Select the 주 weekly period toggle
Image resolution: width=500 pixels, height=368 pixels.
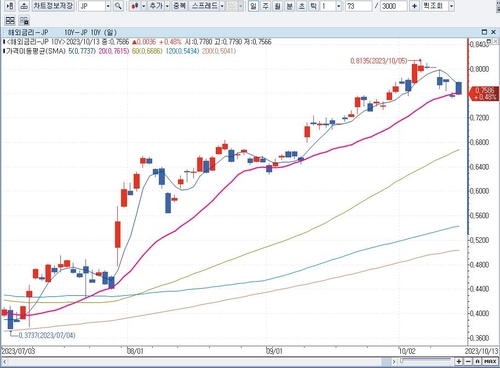(266, 6)
